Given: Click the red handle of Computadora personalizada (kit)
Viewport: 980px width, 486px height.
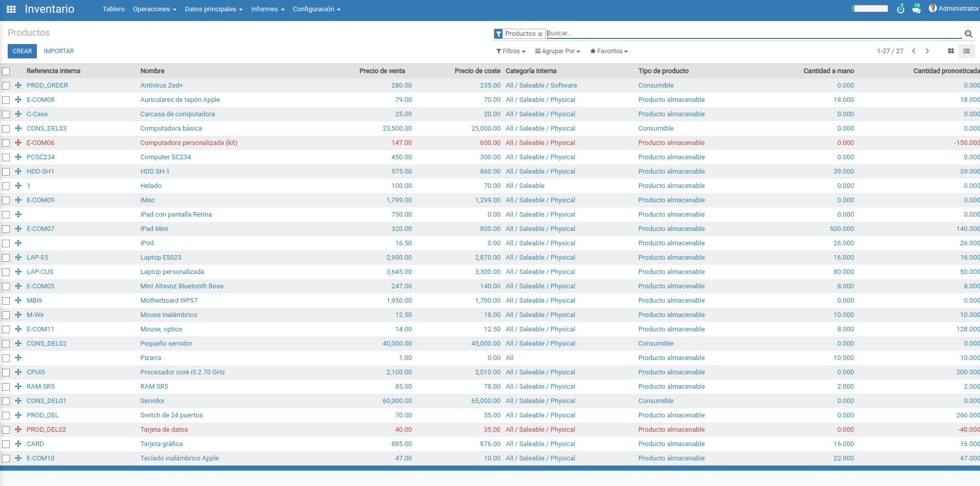Looking at the screenshot, I should pyautogui.click(x=18, y=143).
